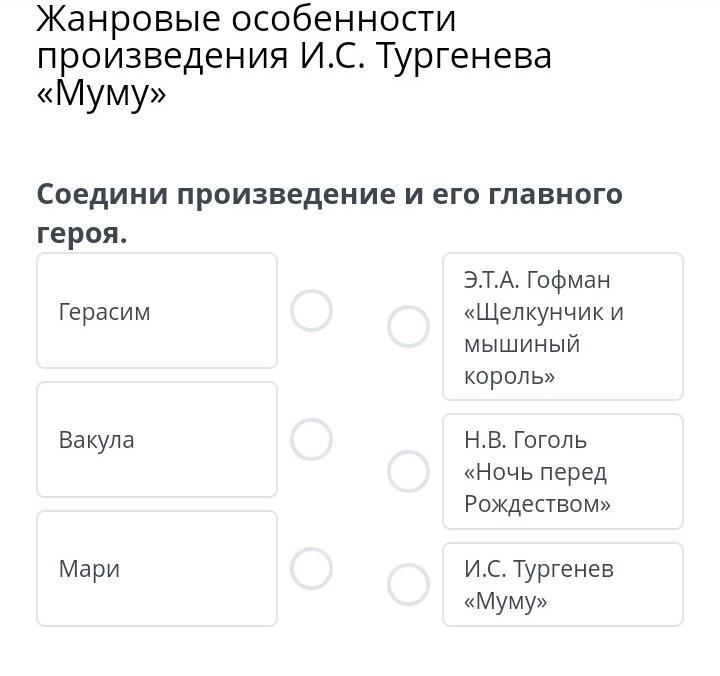Click the lesson title about «Муму» genre features
720x676 pixels.
294,57
